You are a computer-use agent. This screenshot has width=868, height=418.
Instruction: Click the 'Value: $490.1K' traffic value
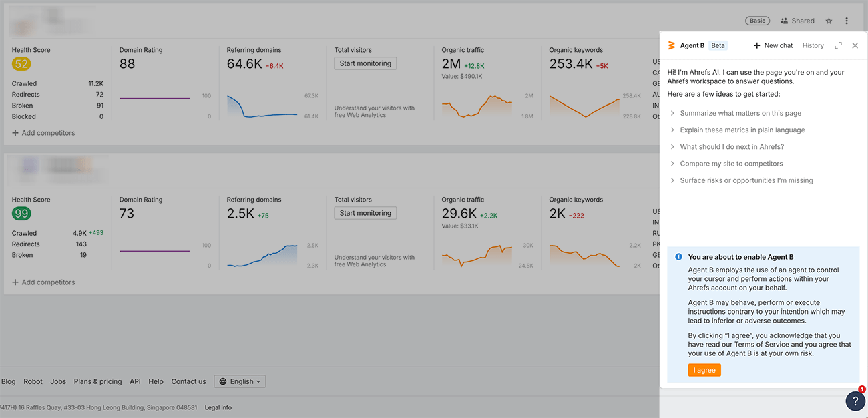click(x=462, y=77)
